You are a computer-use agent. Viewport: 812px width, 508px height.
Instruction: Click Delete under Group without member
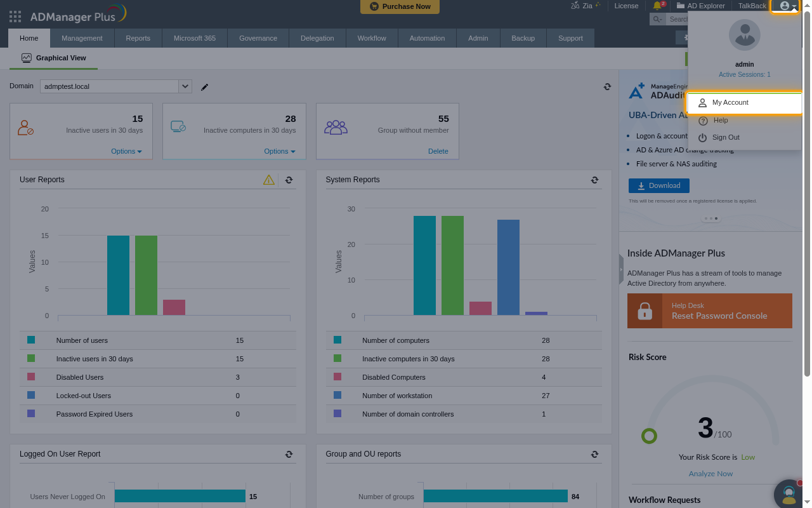tap(438, 151)
